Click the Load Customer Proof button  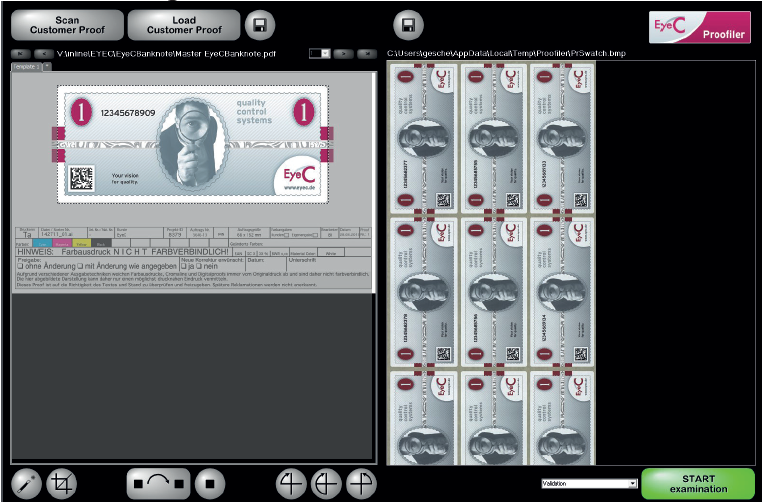[x=184, y=25]
